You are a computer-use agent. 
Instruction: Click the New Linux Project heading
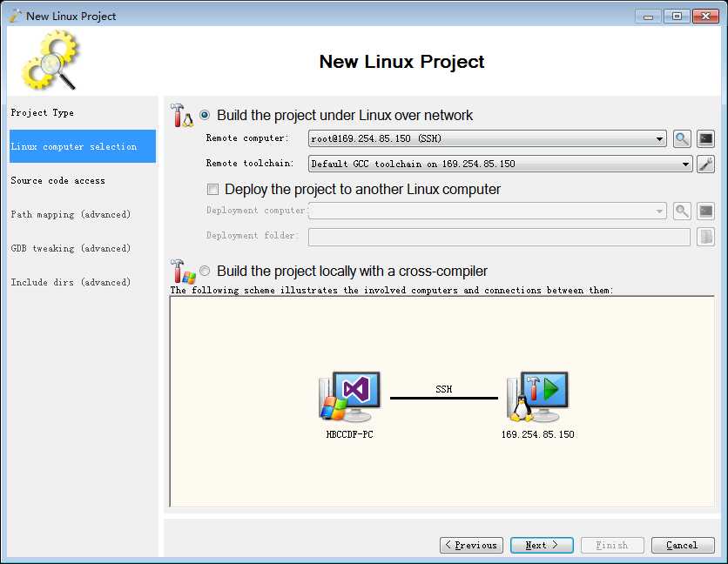click(401, 61)
